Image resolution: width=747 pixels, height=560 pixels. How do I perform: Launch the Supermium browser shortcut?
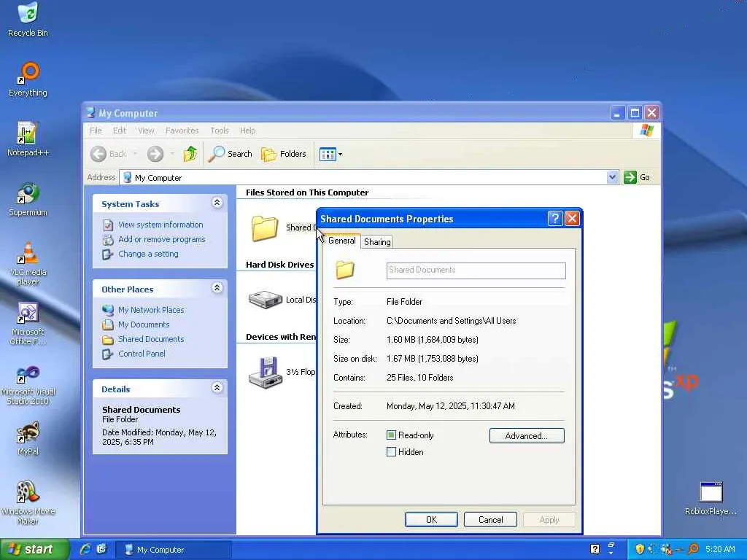click(x=28, y=199)
